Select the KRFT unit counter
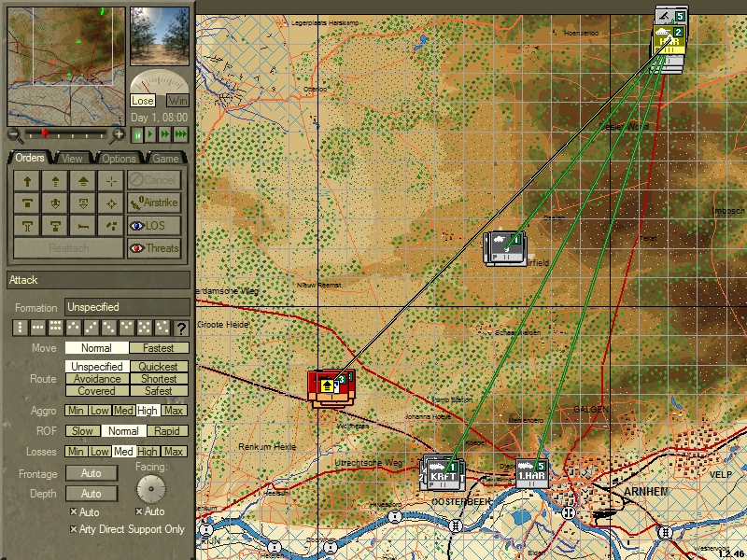 pyautogui.click(x=443, y=473)
